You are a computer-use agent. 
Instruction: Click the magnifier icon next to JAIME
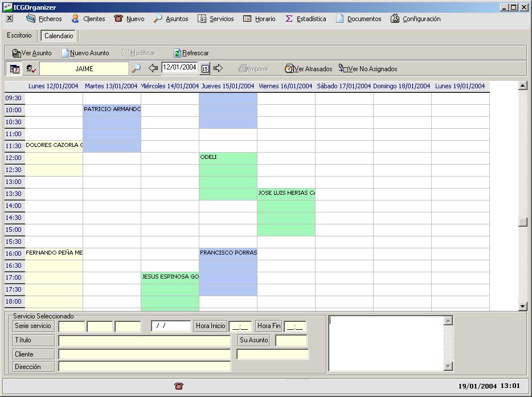[136, 69]
